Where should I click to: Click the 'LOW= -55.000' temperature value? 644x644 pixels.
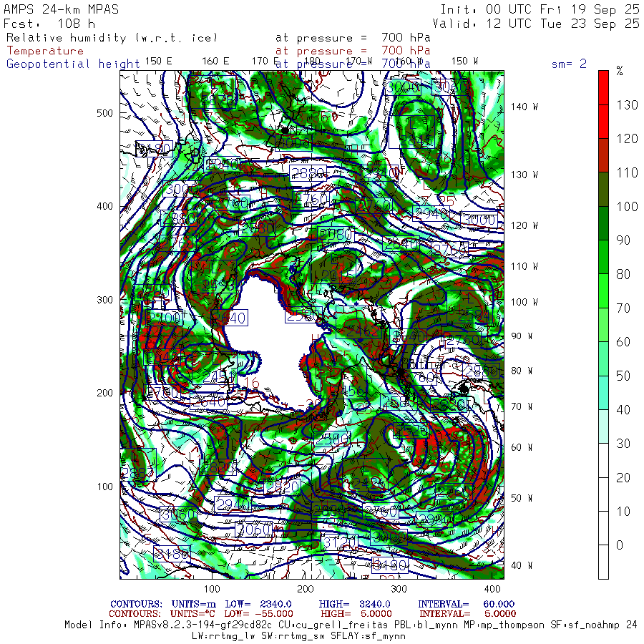pyautogui.click(x=259, y=614)
